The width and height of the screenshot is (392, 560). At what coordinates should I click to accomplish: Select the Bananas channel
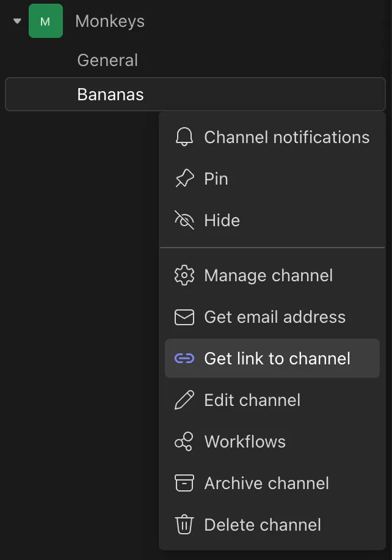pos(195,94)
